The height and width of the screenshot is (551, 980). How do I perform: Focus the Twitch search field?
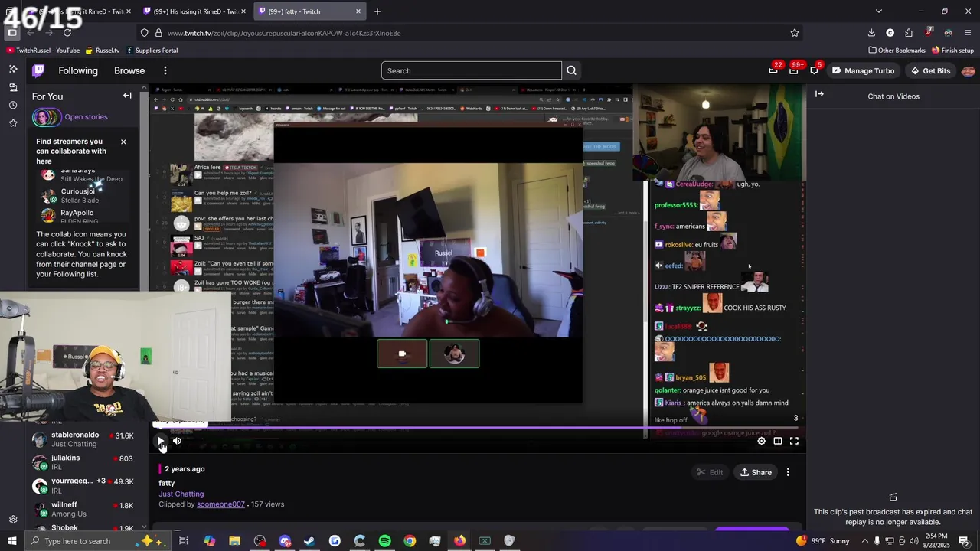pos(472,70)
